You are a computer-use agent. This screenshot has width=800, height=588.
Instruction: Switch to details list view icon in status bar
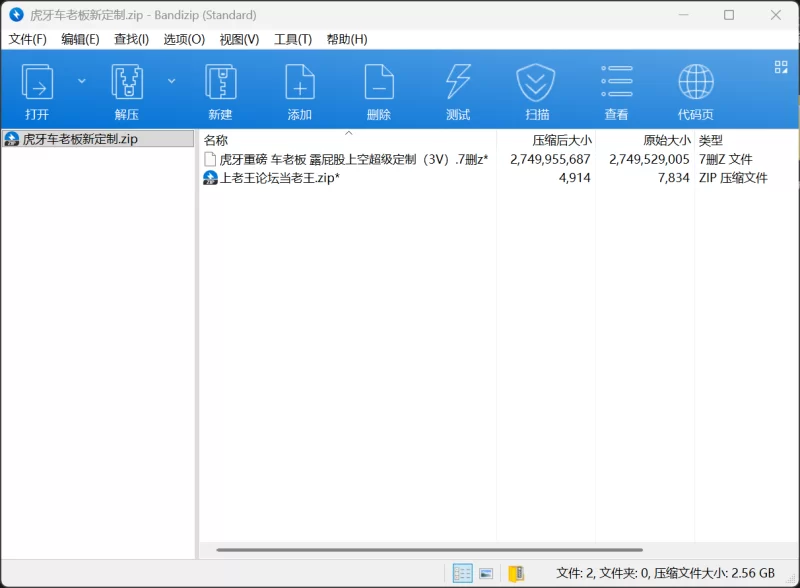462,573
